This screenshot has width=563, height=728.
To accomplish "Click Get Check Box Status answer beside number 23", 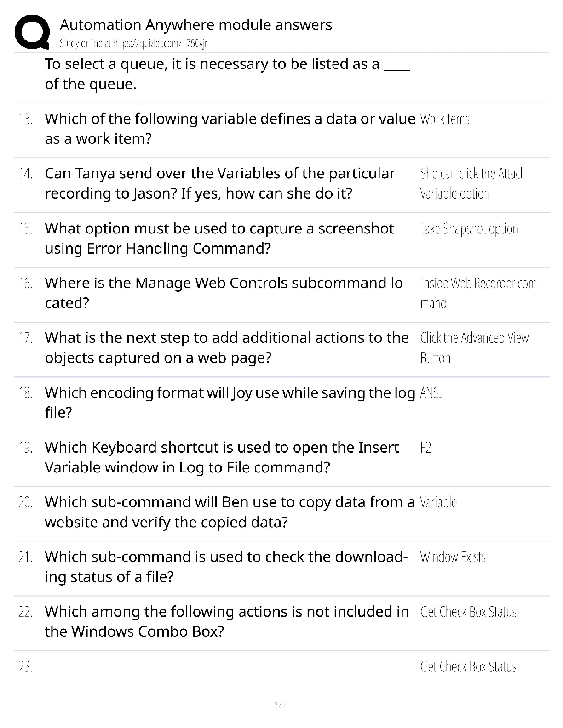I will [x=468, y=667].
